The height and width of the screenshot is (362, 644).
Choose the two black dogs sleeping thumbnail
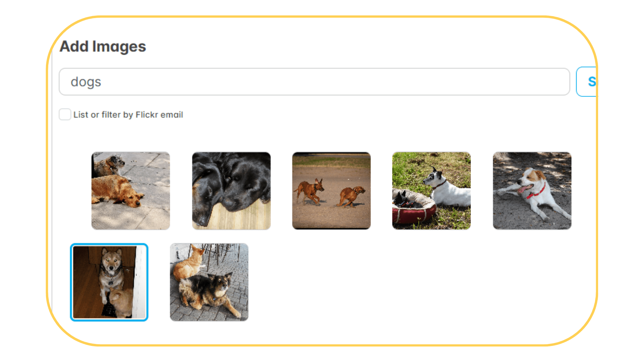[x=231, y=191]
